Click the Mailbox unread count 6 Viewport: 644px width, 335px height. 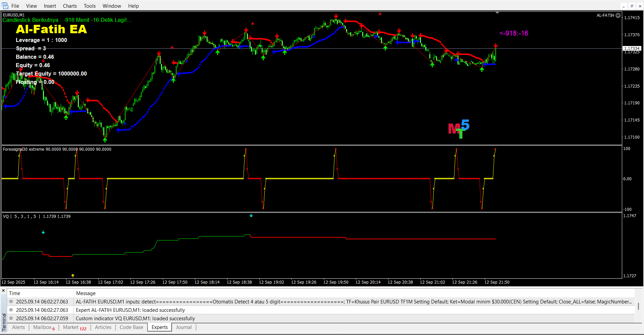click(54, 329)
